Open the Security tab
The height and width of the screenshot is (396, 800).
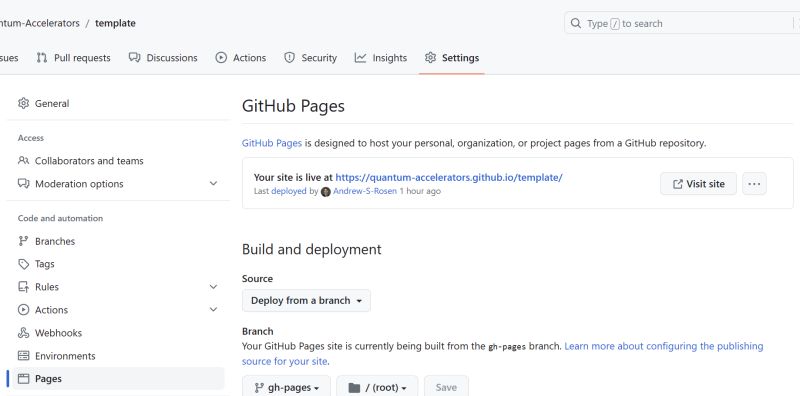point(310,58)
